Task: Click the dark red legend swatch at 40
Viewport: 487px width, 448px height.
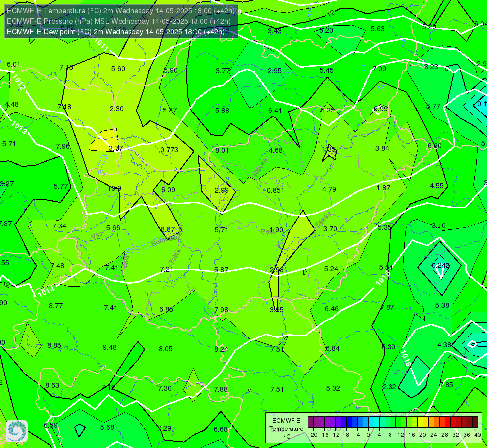Action: coord(475,422)
